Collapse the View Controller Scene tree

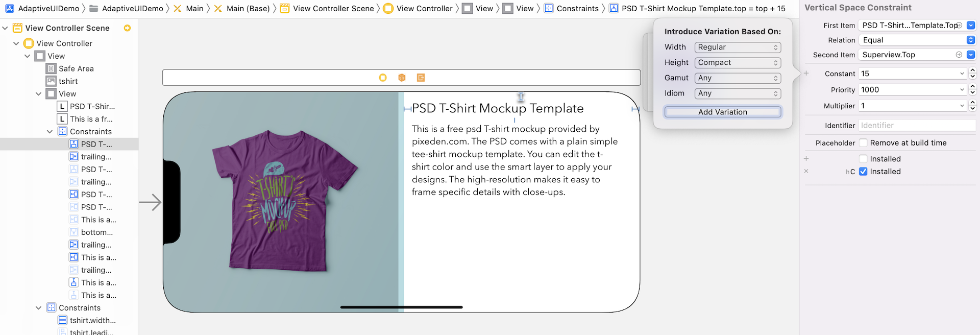click(5, 28)
